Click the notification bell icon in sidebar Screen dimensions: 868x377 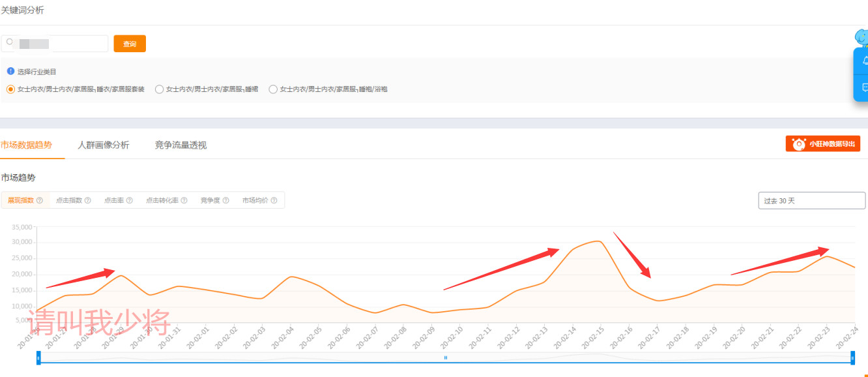click(x=864, y=61)
